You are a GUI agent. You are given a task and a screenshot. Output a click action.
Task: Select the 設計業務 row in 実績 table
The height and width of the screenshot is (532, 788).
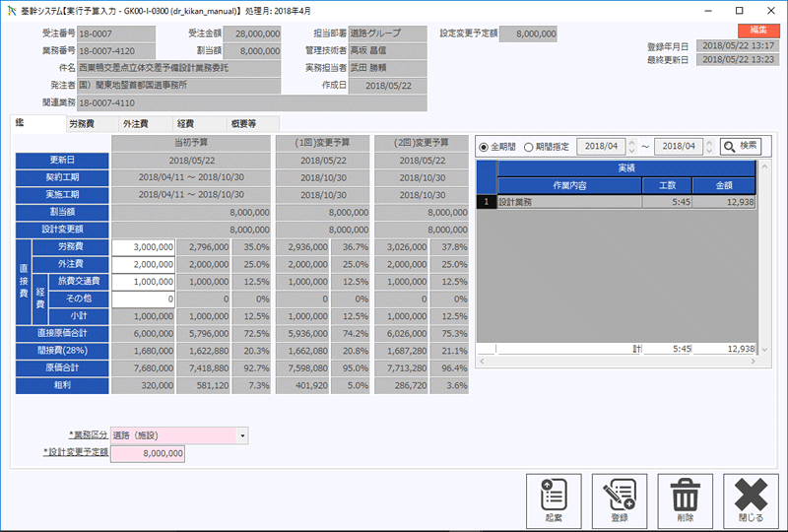[569, 201]
